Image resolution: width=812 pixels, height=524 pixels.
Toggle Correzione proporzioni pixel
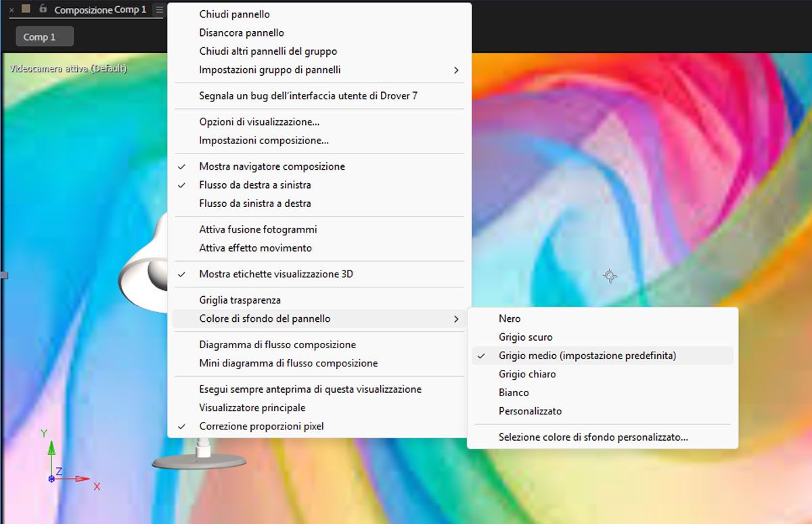coord(319,427)
